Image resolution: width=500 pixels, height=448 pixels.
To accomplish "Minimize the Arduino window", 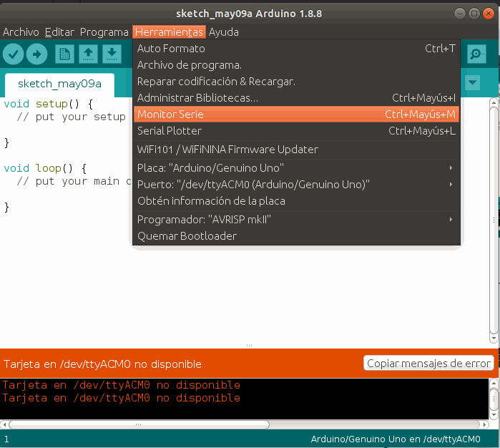I will click(460, 14).
